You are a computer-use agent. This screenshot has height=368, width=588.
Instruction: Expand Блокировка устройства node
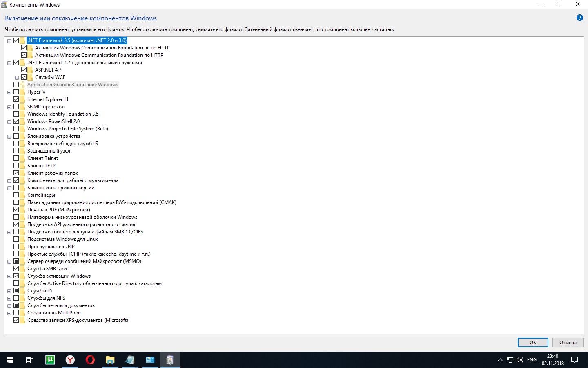[x=9, y=137]
